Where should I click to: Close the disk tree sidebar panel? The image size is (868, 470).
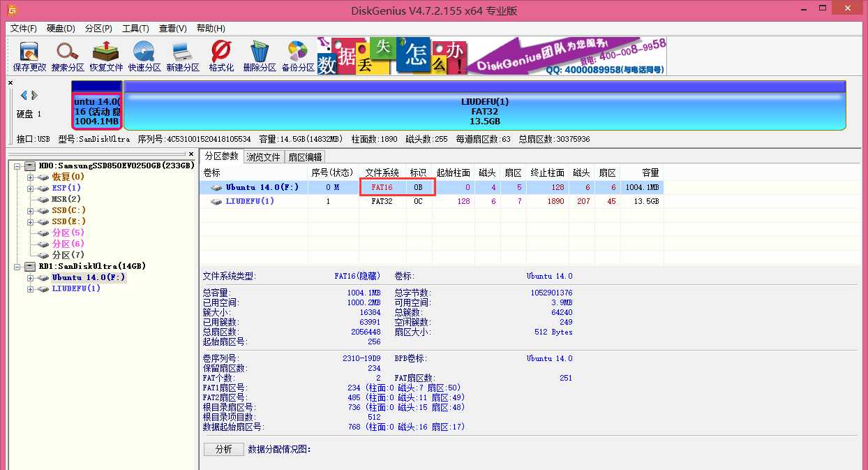[191, 154]
